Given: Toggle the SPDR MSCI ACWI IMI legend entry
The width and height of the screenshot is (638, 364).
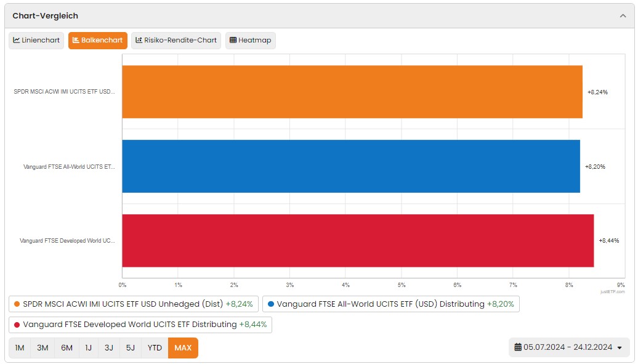Looking at the screenshot, I should 134,304.
